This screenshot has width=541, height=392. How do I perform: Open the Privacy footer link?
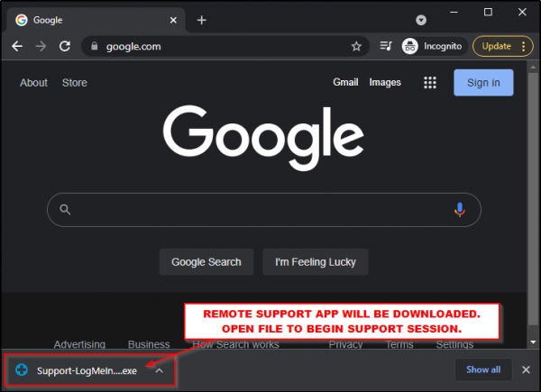[x=345, y=344]
